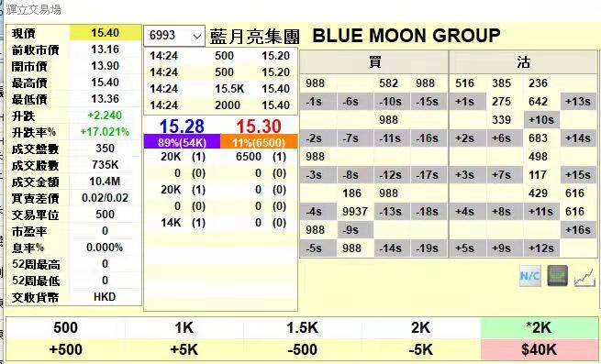Choose the green *2K quantity button
The height and width of the screenshot is (364, 601).
(539, 328)
